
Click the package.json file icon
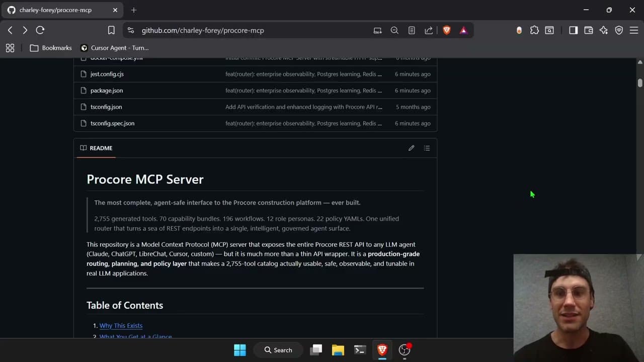tap(84, 90)
